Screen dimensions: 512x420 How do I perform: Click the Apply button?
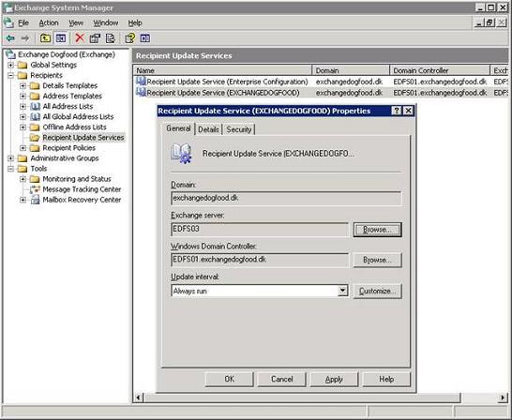334,379
